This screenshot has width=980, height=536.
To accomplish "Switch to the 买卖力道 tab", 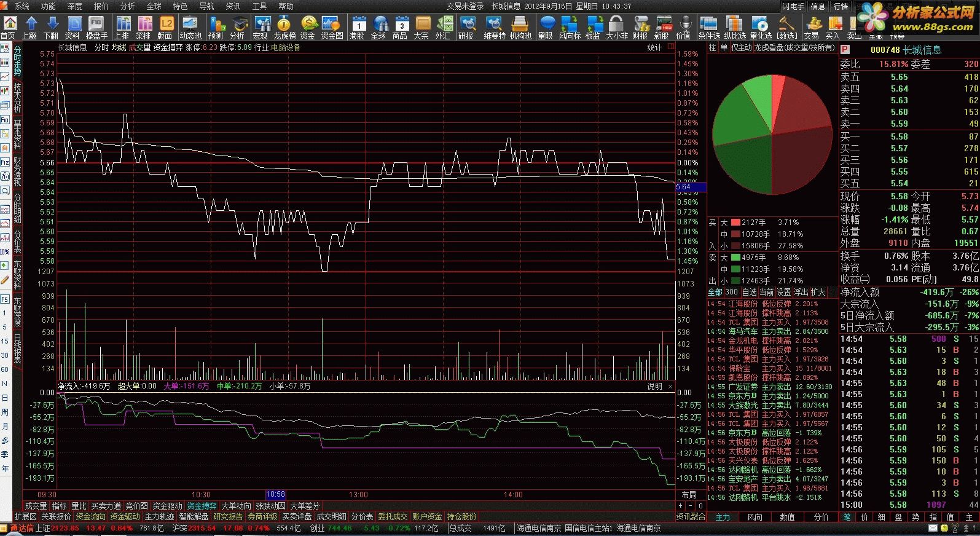I will pyautogui.click(x=106, y=506).
